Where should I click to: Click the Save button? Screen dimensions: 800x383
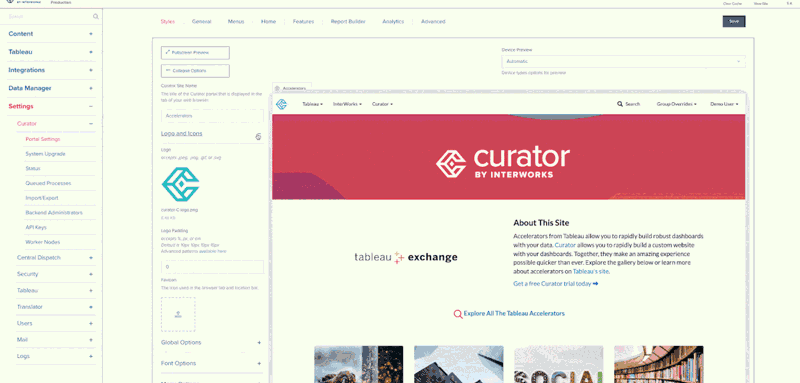pos(734,21)
